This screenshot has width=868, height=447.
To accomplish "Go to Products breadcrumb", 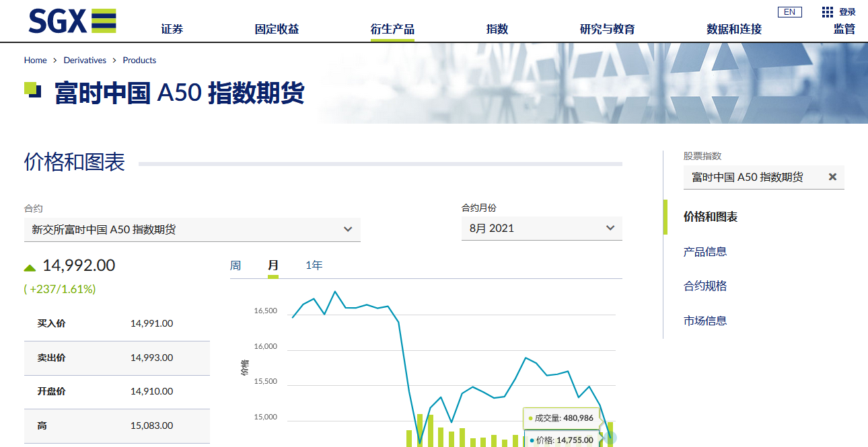I will [139, 60].
